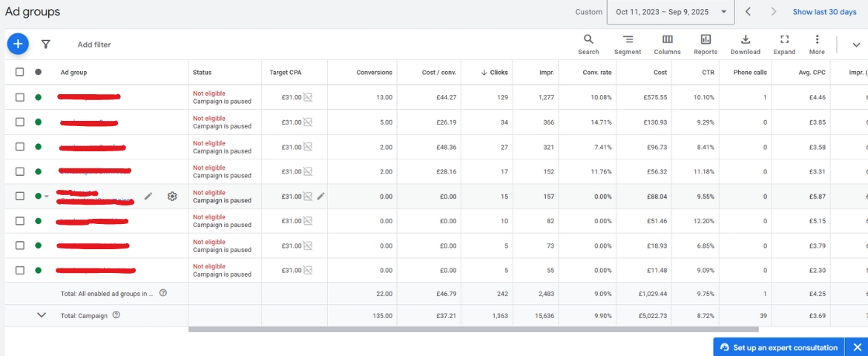Open the Reports icon

706,44
